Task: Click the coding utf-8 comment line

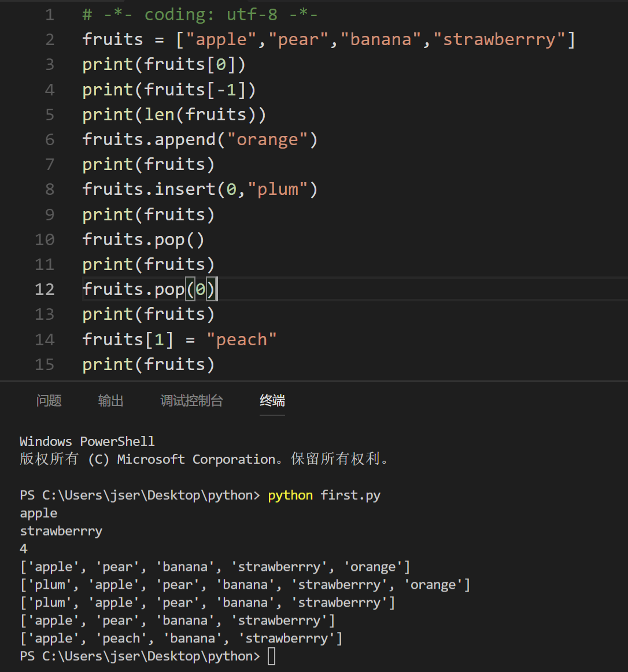Action: pyautogui.click(x=200, y=15)
